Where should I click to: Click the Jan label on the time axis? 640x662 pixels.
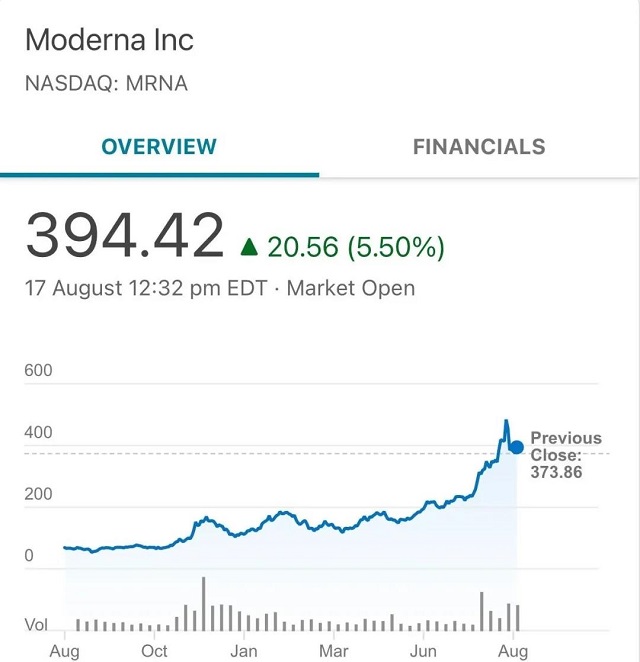(x=243, y=650)
